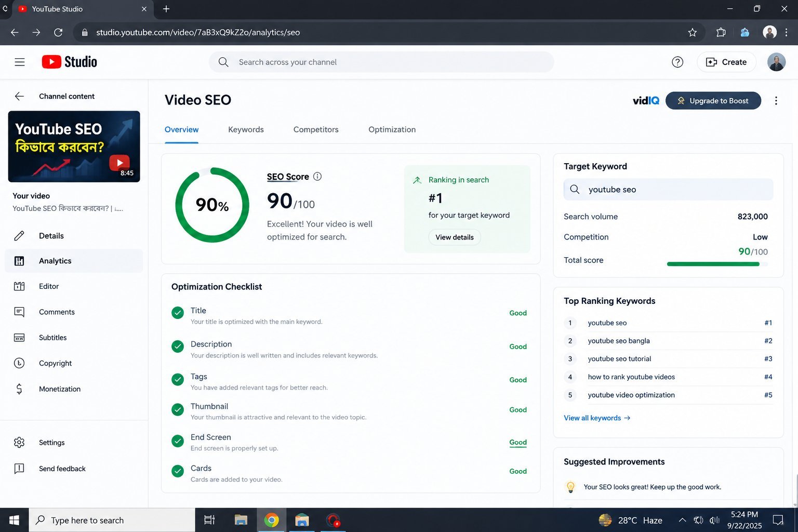
Task: Click the Tags checklist green checkmark
Action: point(178,380)
